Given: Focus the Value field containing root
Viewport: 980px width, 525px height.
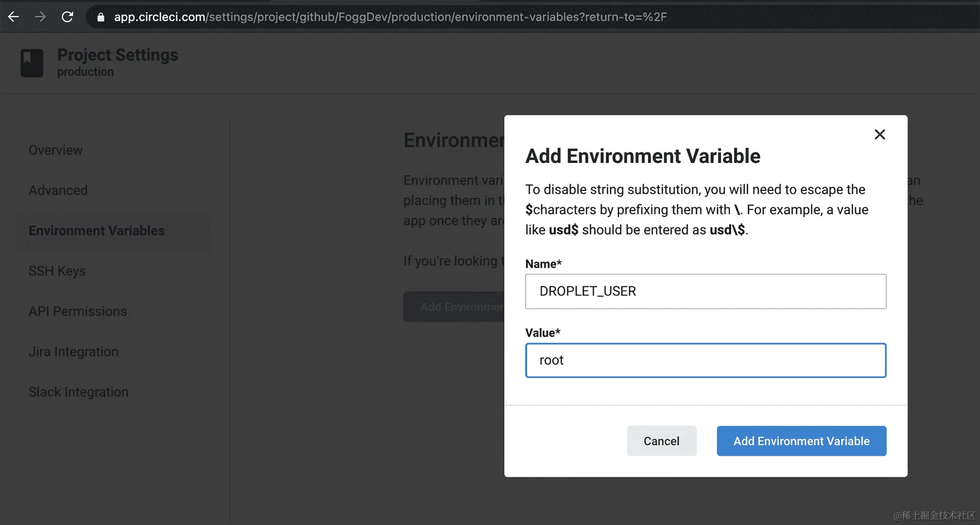Looking at the screenshot, I should pos(705,360).
